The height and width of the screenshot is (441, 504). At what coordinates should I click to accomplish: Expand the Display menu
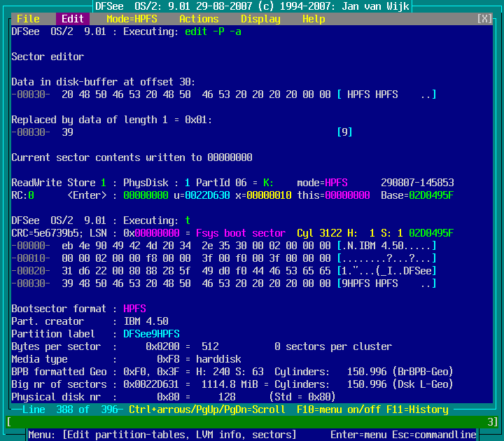(260, 19)
